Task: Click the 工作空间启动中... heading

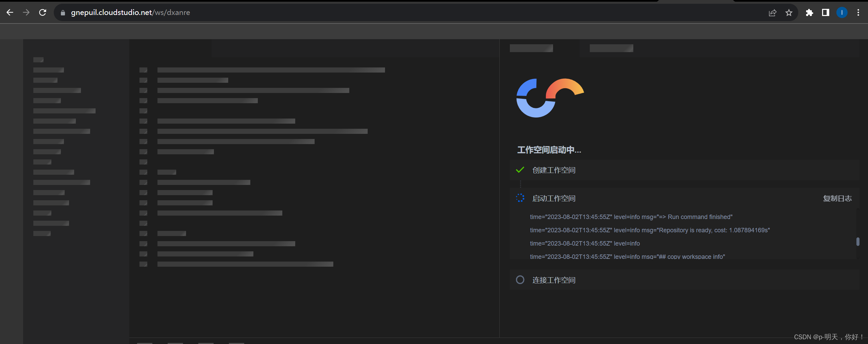Action: pyautogui.click(x=549, y=150)
